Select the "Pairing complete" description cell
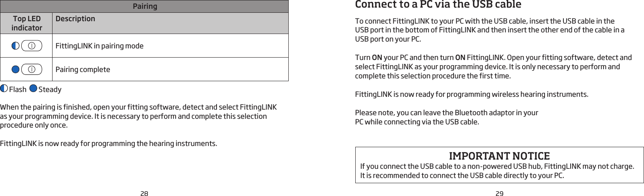 pos(83,70)
